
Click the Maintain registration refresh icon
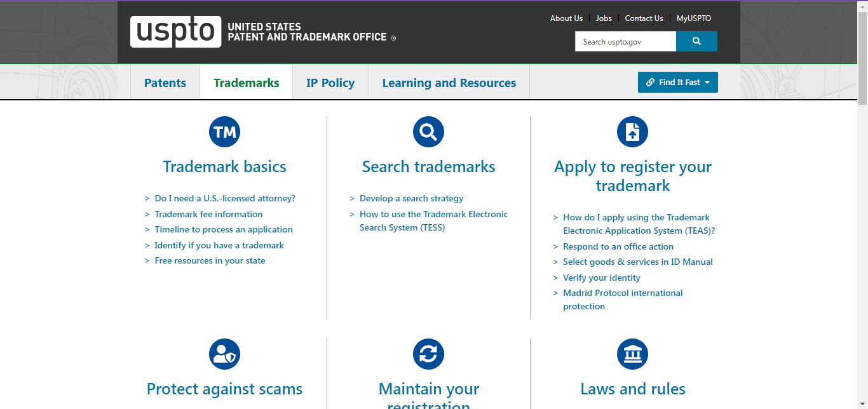point(428,354)
